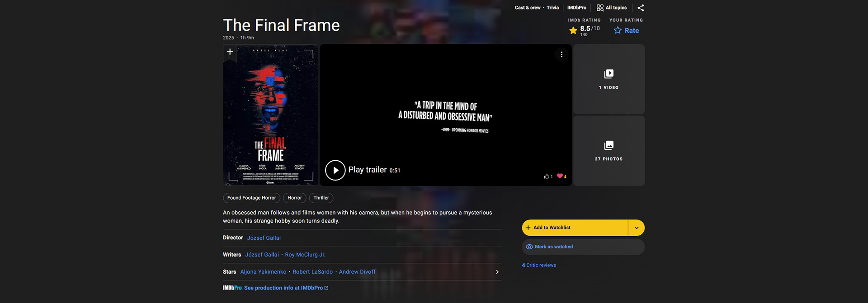Add poster to watchlist via plus ribbon
The height and width of the screenshot is (303, 868).
point(230,52)
